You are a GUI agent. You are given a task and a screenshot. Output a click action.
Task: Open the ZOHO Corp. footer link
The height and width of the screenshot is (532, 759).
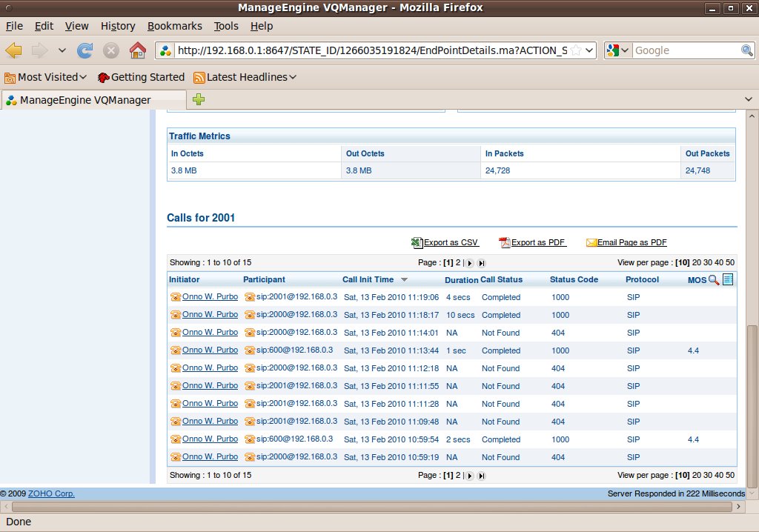coord(51,493)
